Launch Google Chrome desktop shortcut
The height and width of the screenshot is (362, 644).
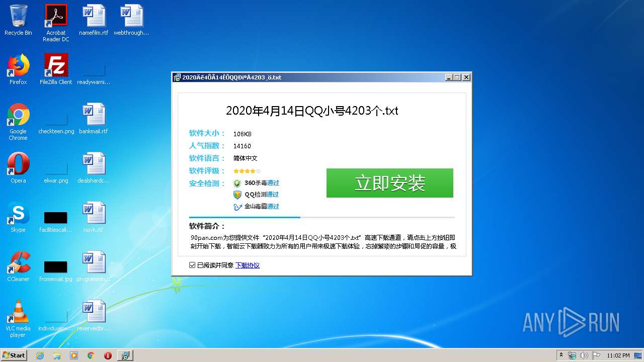18,122
